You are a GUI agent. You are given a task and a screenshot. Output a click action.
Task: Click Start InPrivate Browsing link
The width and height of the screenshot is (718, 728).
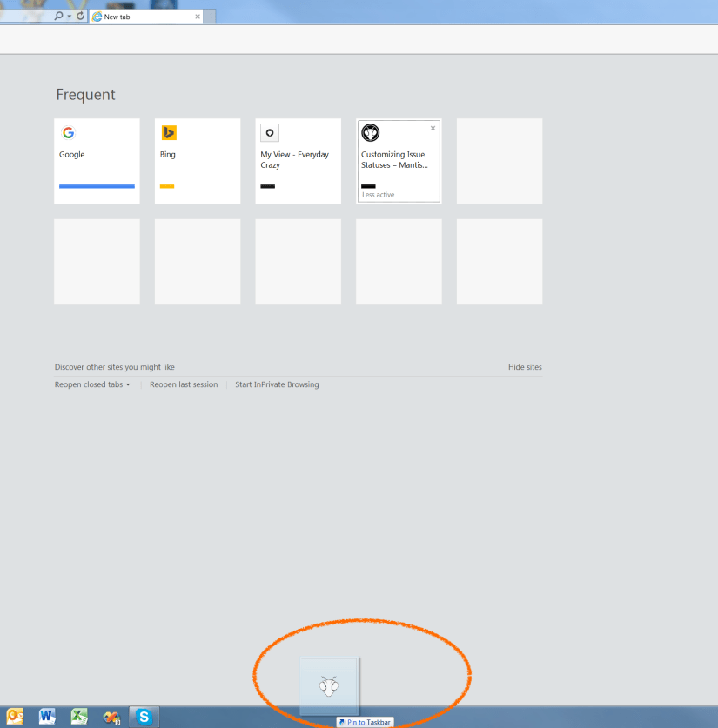tap(277, 384)
